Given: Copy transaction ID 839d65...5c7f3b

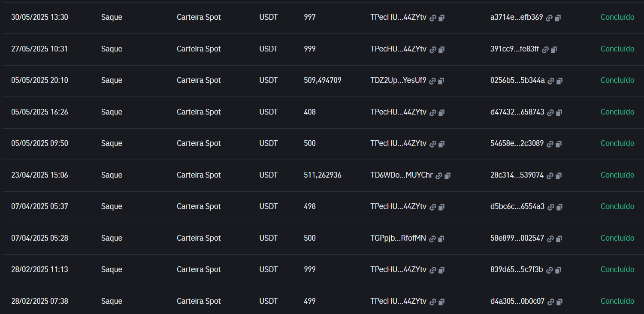Looking at the screenshot, I should click(x=558, y=270).
